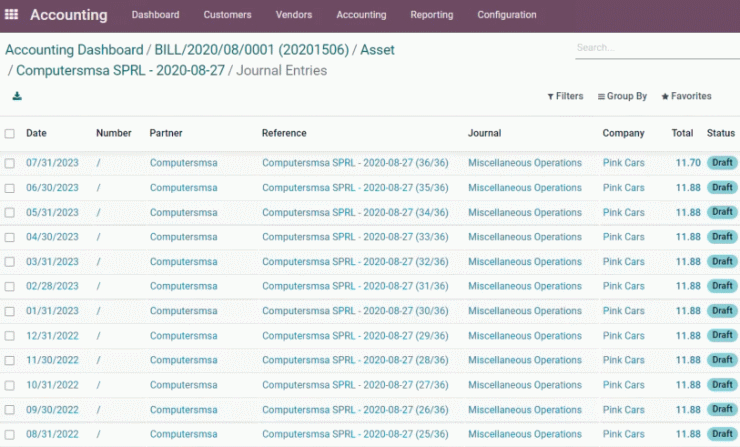Click the Asset breadcrumb link
The width and height of the screenshot is (740, 447).
click(377, 50)
